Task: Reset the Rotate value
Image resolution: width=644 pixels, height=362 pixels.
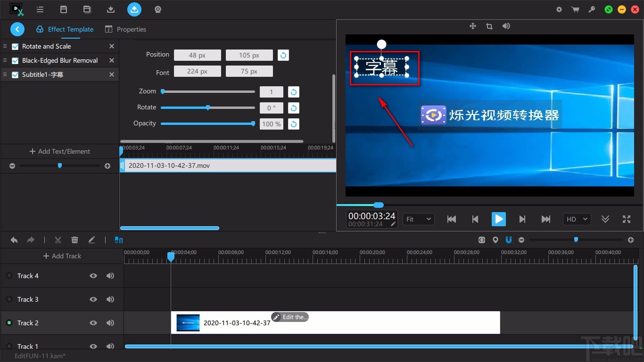Action: (x=293, y=108)
